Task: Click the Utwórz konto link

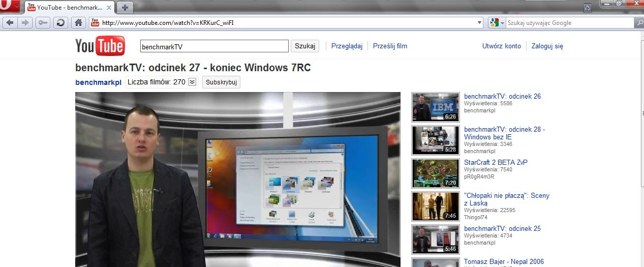Action: [502, 46]
